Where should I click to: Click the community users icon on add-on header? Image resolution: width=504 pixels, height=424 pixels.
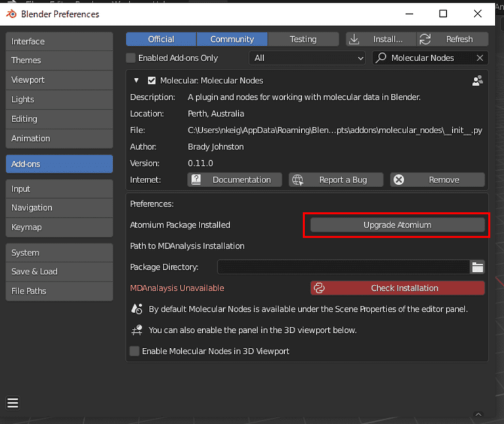(x=477, y=81)
